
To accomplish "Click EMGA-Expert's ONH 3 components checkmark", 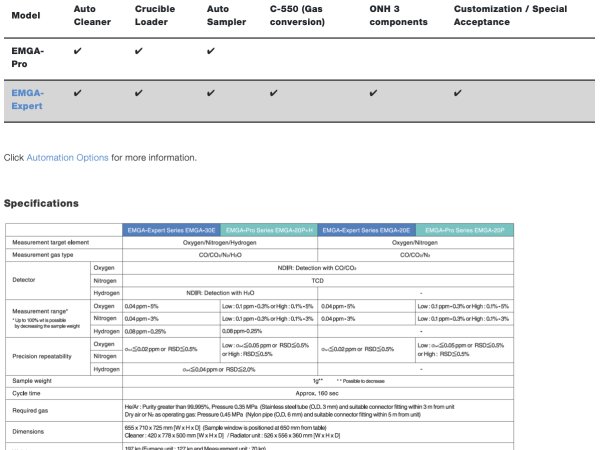I will (x=373, y=93).
